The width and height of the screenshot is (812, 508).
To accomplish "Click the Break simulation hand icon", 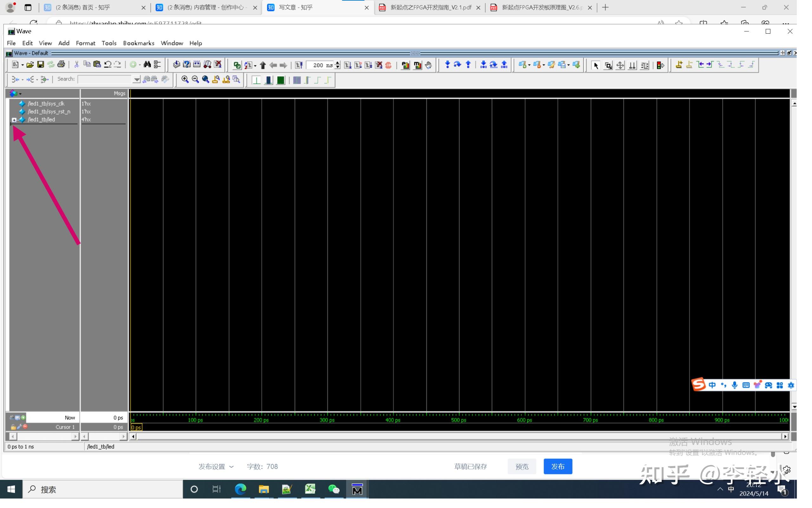I will click(429, 65).
